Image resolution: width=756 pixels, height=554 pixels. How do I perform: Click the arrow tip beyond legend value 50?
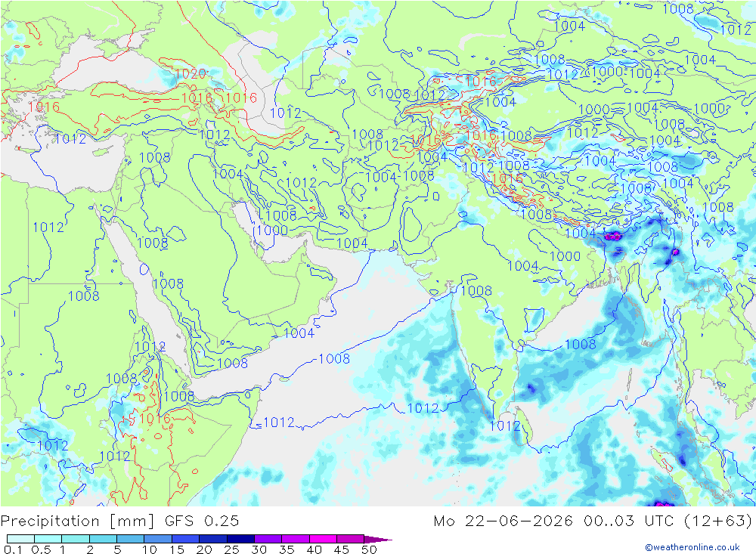pyautogui.click(x=379, y=539)
